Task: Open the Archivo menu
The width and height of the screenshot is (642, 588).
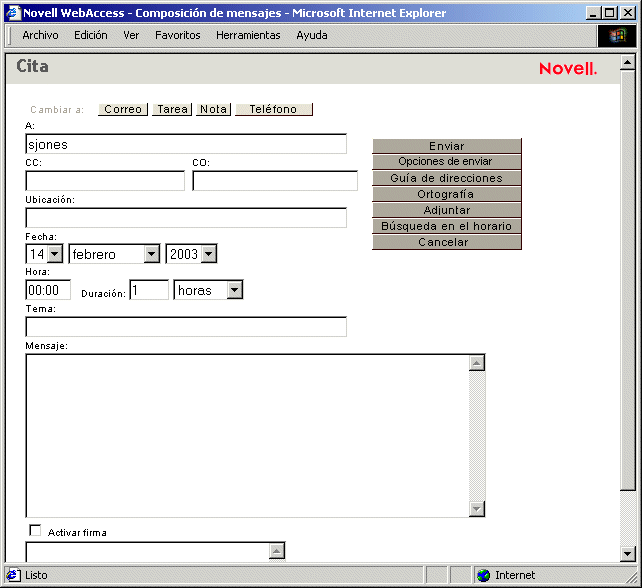Action: click(40, 35)
